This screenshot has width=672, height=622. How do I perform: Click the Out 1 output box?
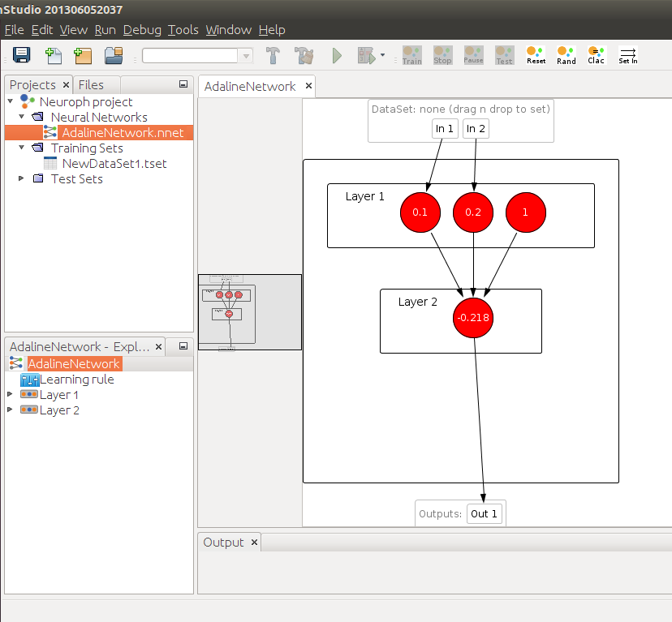point(485,513)
